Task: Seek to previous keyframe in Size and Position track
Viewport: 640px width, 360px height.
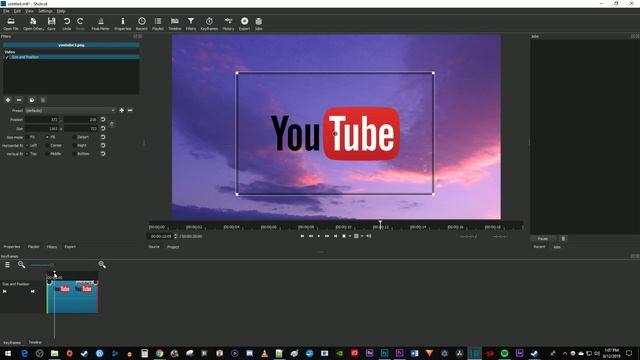Action: pyautogui.click(x=4, y=291)
